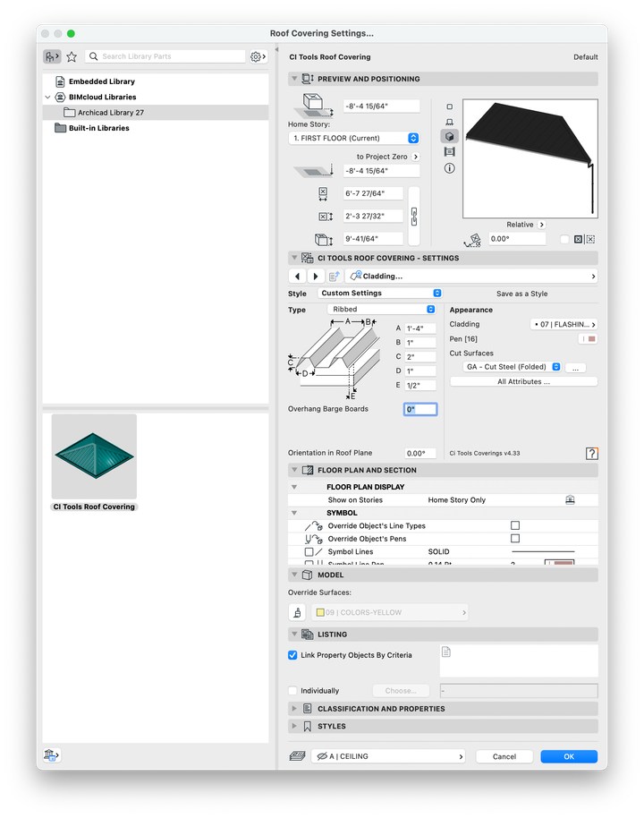Click the OK button
This screenshot has height=818, width=644.
(x=569, y=756)
